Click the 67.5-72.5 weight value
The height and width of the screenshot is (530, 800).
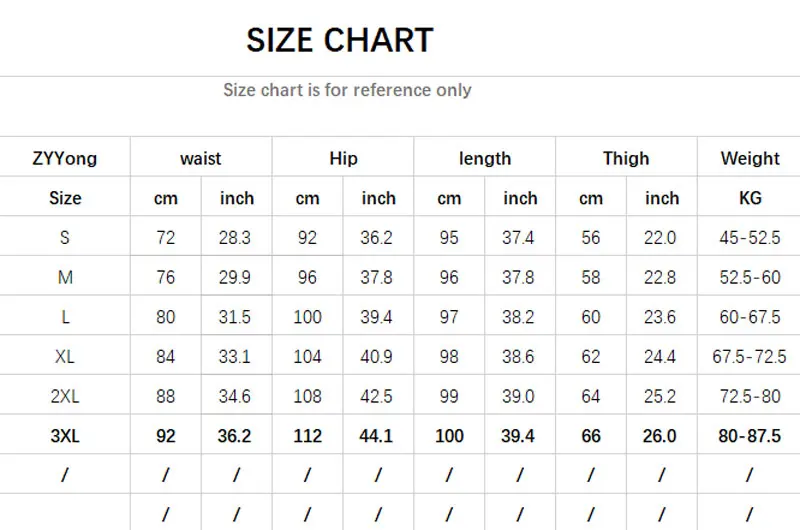point(750,357)
